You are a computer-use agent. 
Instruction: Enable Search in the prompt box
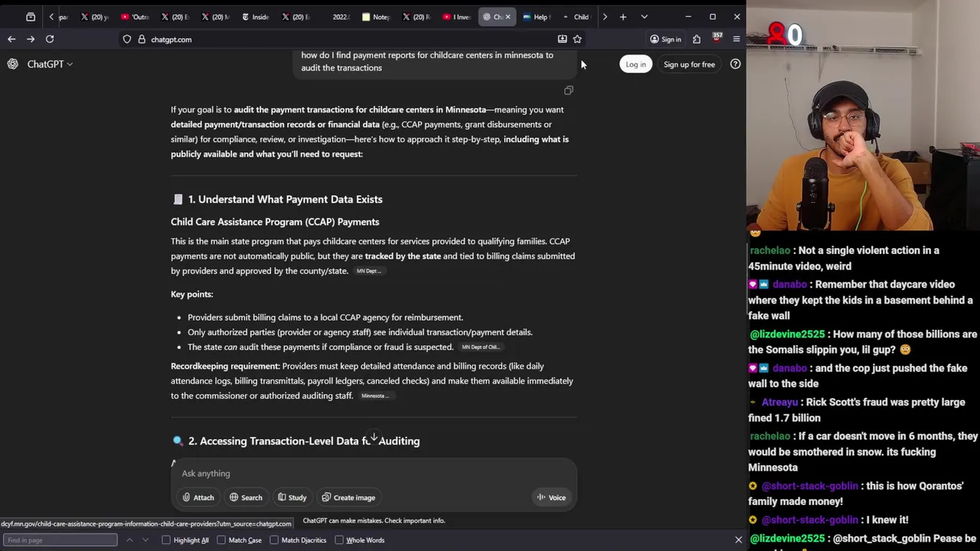coord(246,497)
